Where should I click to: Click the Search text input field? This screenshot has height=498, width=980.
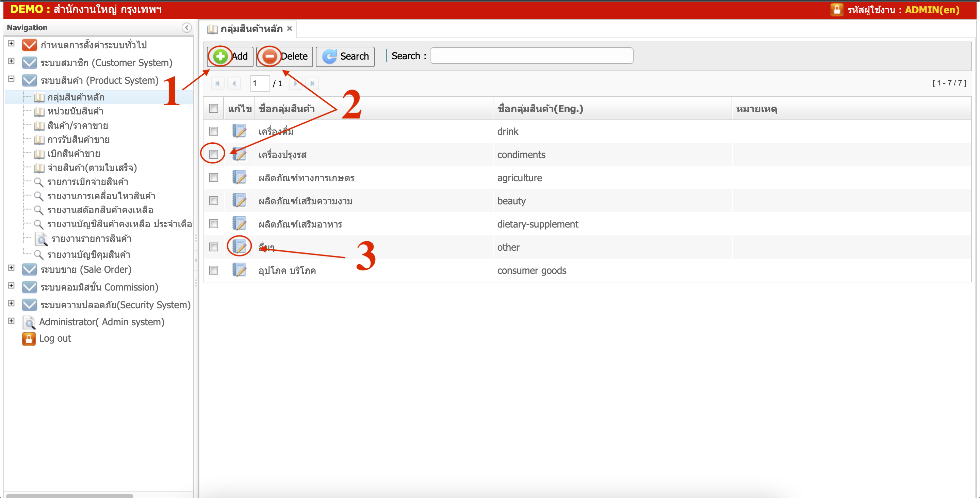(x=531, y=56)
